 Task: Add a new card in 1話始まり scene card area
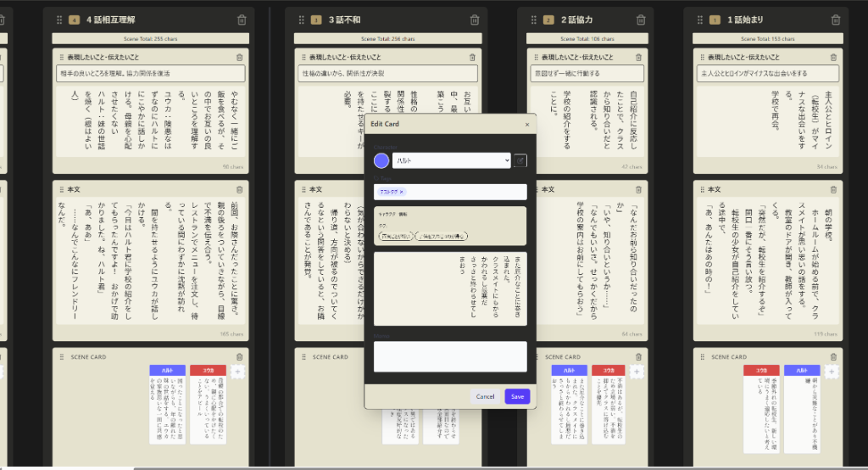point(831,372)
